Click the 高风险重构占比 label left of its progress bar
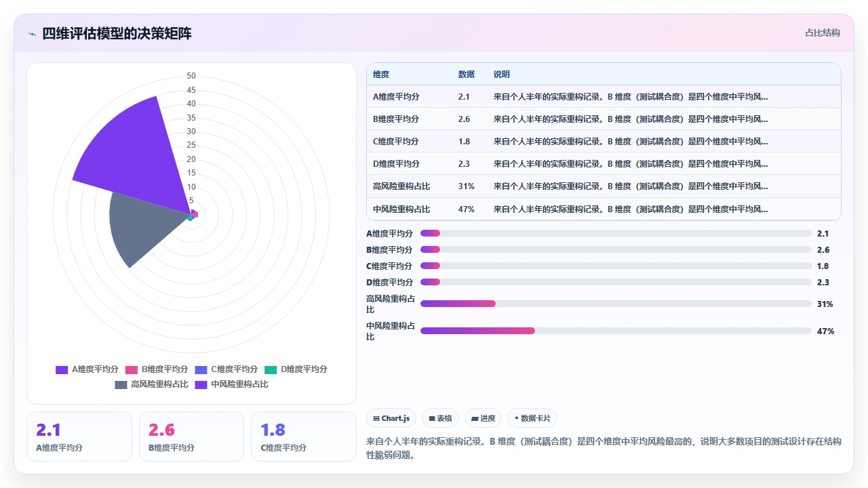Screen dimensions: 868x488 pos(390,304)
